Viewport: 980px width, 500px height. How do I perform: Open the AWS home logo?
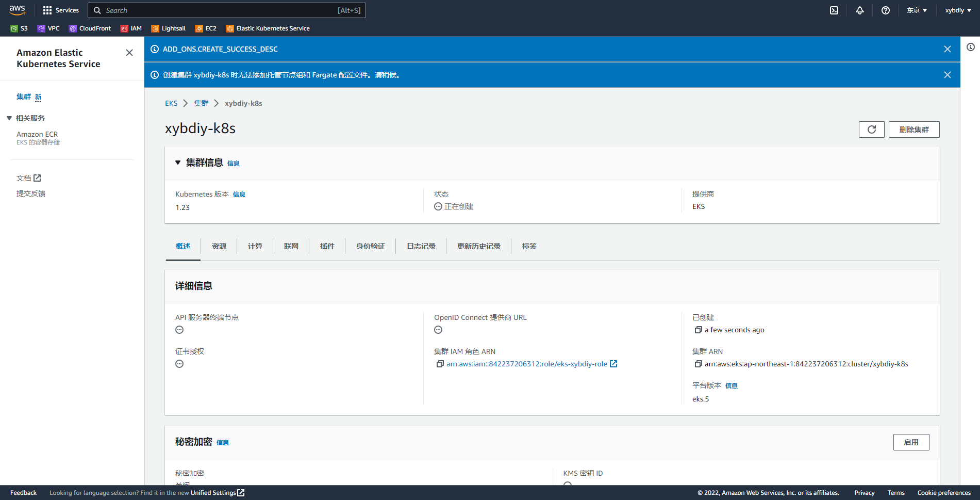(17, 10)
